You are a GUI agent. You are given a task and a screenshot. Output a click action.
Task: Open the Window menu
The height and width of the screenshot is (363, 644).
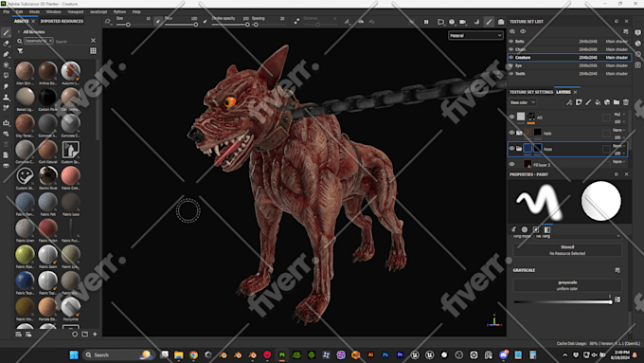click(53, 12)
